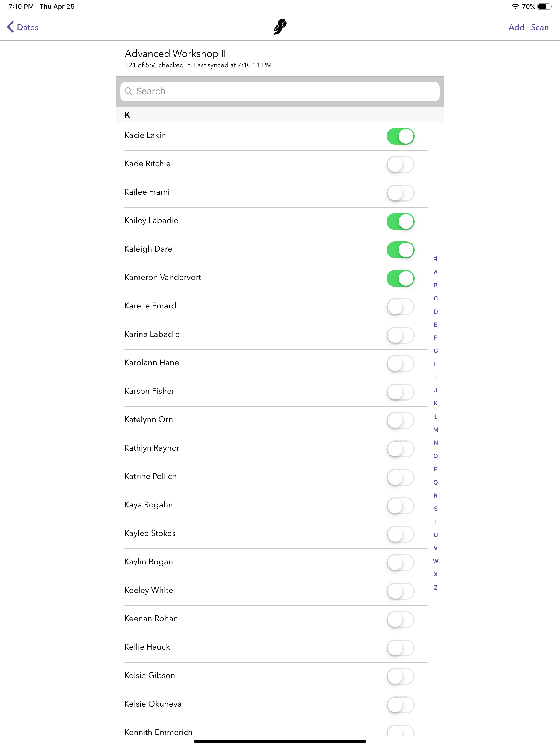Tap the feather logo icon in header
The height and width of the screenshot is (747, 560).
[x=280, y=27]
